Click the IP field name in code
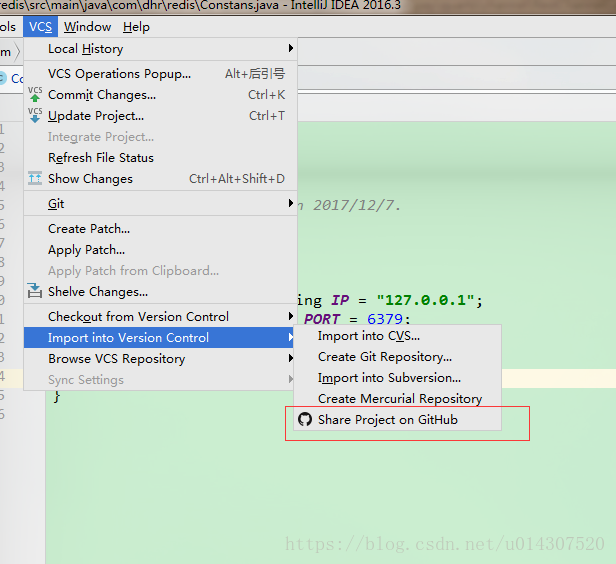The image size is (616, 564). coord(340,300)
